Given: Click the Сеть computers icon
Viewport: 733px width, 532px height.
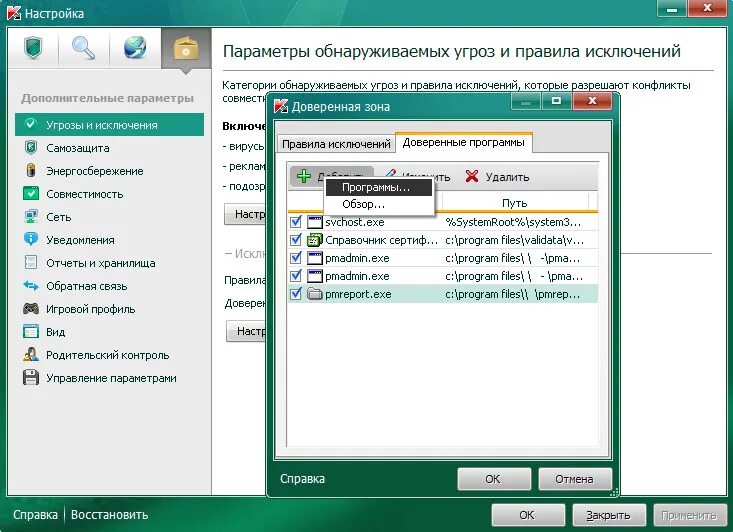Looking at the screenshot, I should (31, 216).
